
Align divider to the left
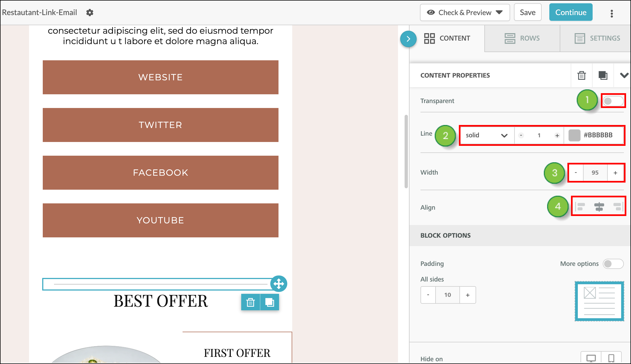tap(580, 207)
